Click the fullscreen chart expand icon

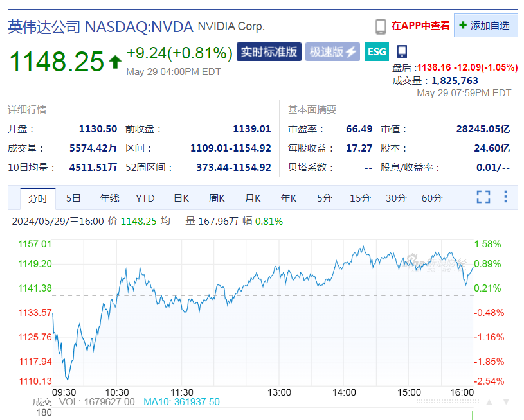point(483,198)
